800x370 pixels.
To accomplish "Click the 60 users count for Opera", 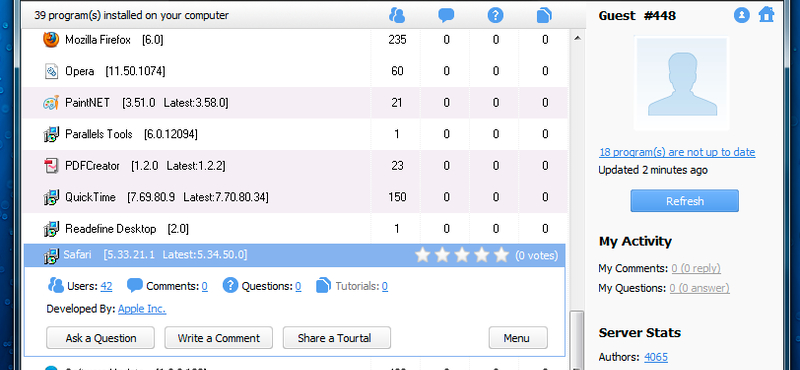I will tap(397, 71).
